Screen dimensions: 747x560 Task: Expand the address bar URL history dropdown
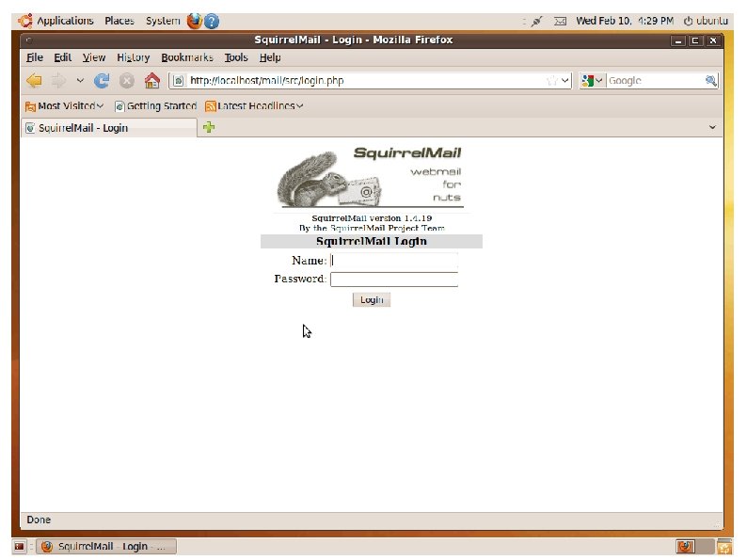pos(565,81)
